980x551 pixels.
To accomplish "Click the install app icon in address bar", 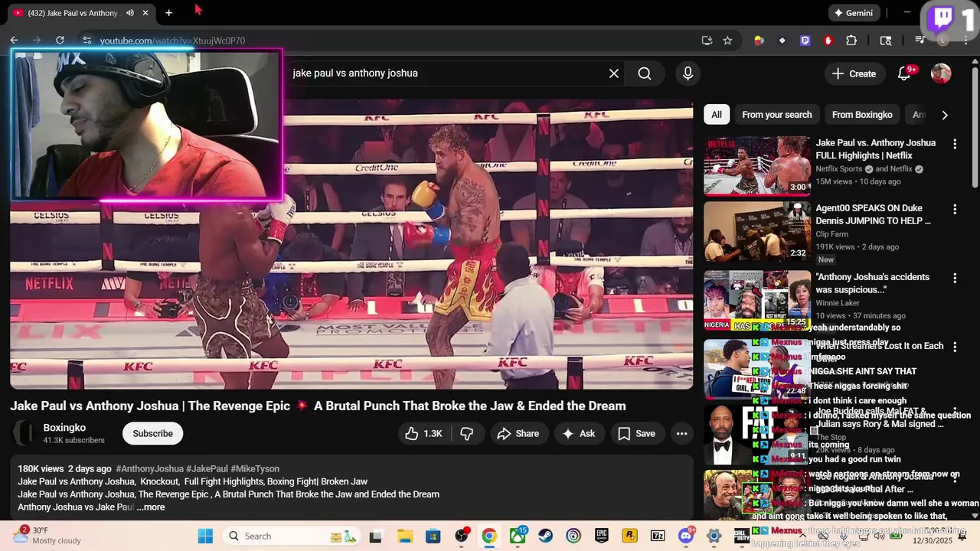I will pyautogui.click(x=707, y=41).
